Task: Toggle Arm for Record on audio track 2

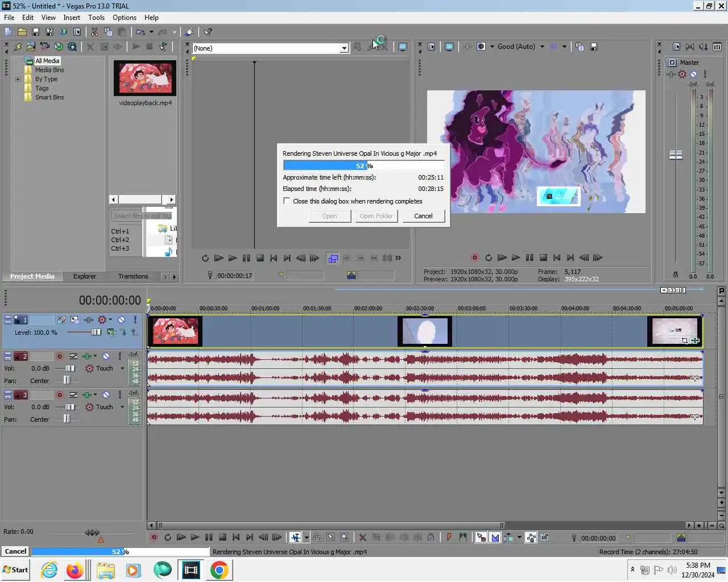Action: (x=59, y=356)
